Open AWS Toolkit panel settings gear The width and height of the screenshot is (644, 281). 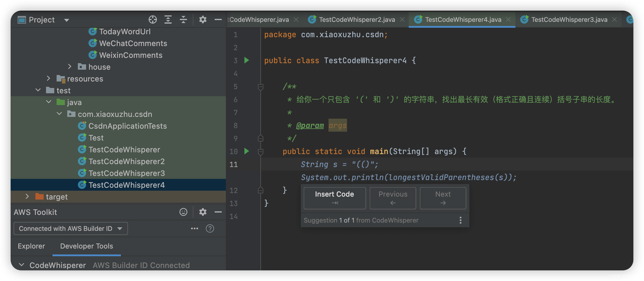point(203,212)
